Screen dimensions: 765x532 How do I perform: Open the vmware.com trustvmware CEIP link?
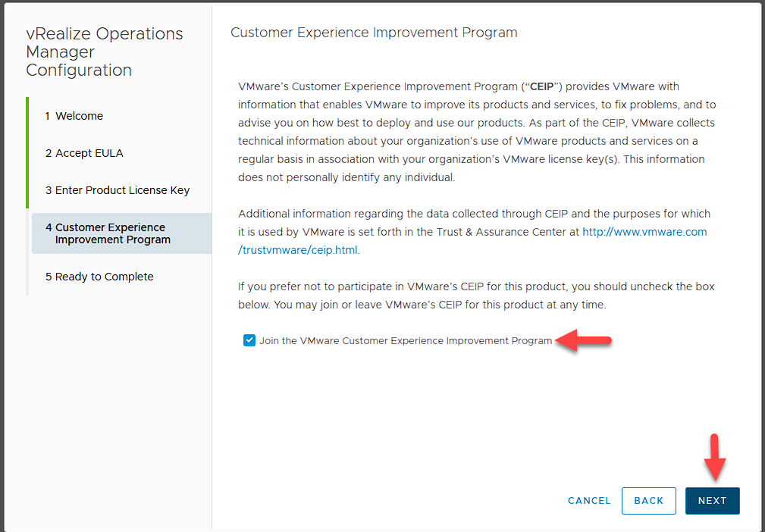click(x=644, y=232)
